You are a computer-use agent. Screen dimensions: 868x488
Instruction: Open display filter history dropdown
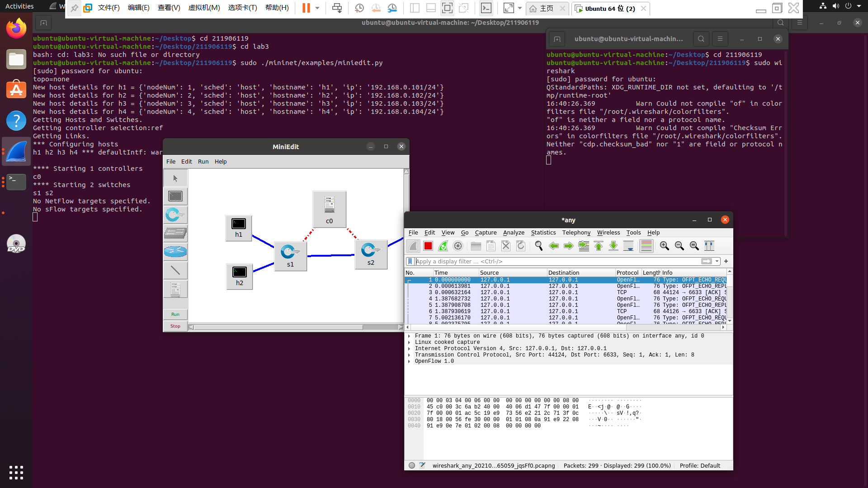pos(717,261)
